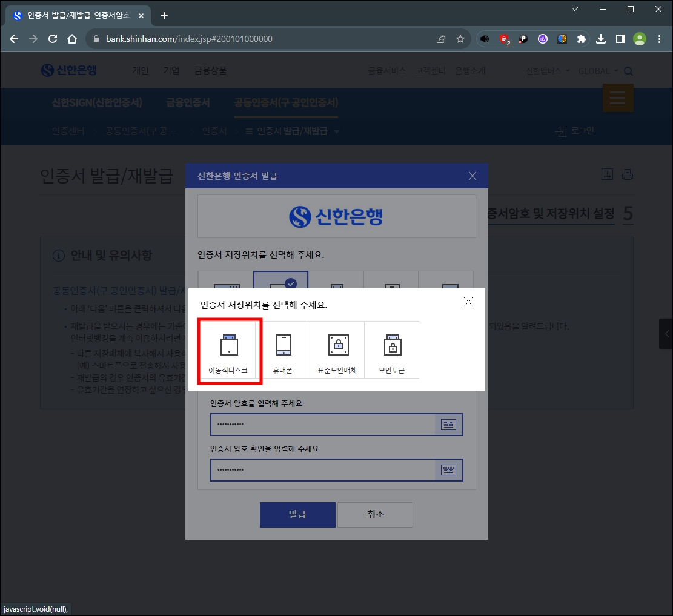This screenshot has width=673, height=616.
Task: Expand the 신한멤버스 dropdown
Action: pyautogui.click(x=548, y=71)
